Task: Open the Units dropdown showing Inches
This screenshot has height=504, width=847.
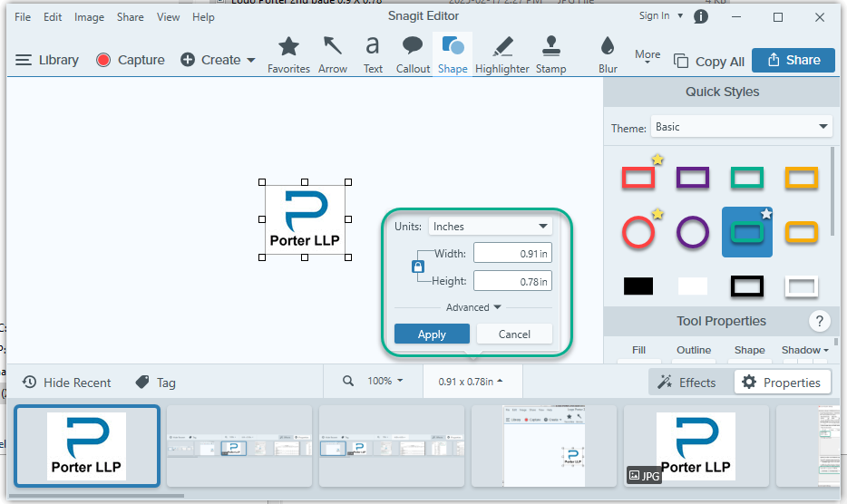Action: point(490,227)
